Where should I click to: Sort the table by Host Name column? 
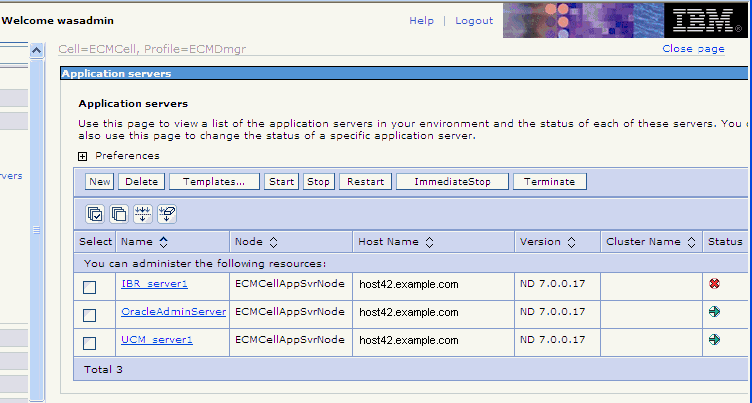pyautogui.click(x=429, y=242)
